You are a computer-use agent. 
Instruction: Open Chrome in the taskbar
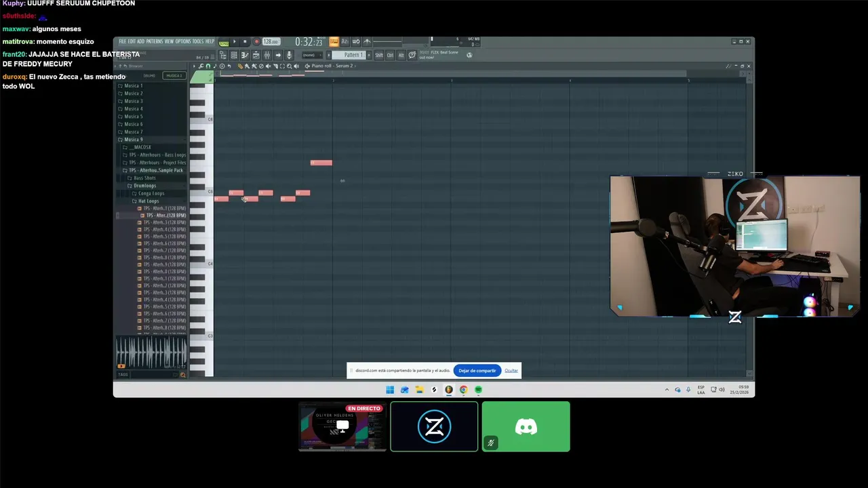coord(463,390)
